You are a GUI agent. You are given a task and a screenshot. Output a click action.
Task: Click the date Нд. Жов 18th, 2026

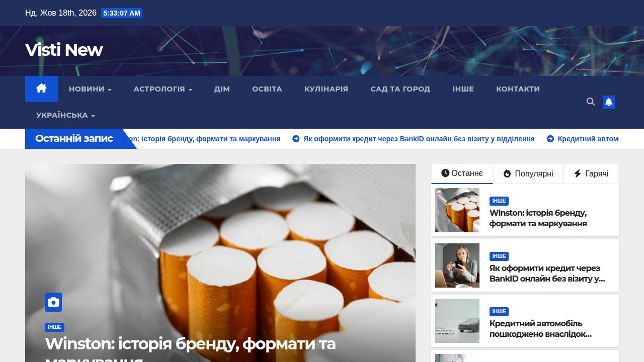pos(61,13)
